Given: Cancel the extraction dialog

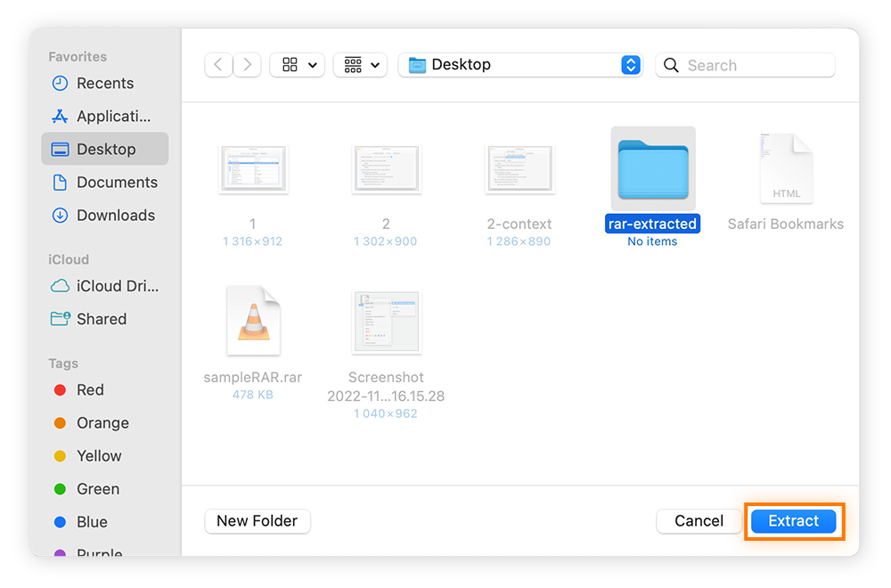Looking at the screenshot, I should [699, 521].
